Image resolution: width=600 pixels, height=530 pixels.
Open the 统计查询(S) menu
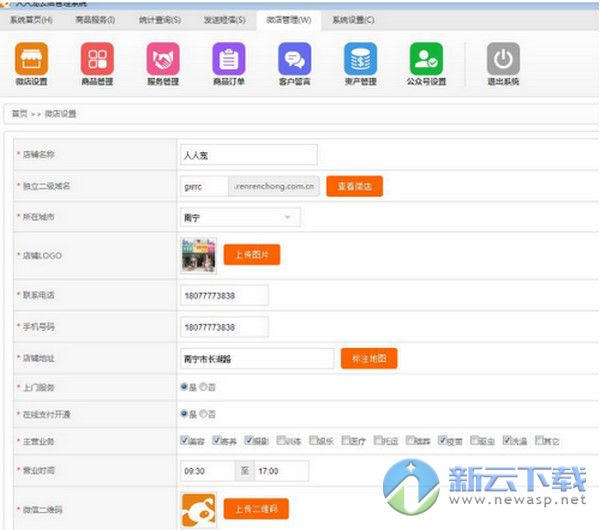coord(160,20)
